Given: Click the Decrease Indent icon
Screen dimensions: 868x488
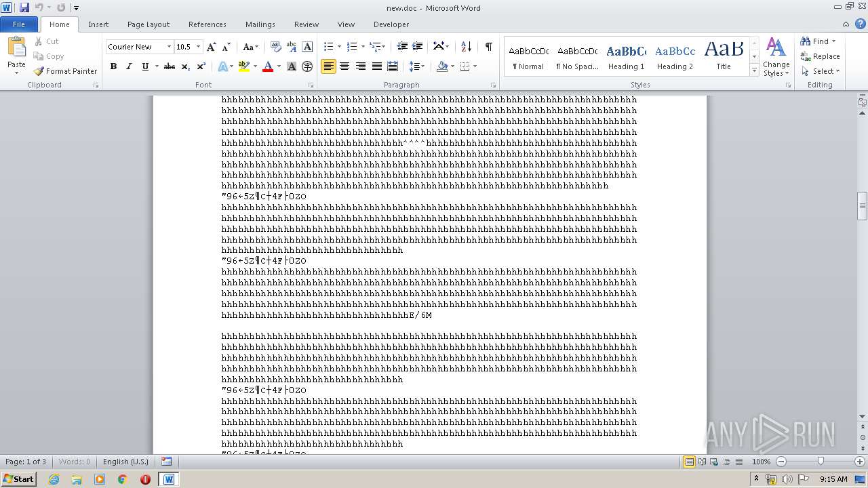Looking at the screenshot, I should tap(402, 47).
